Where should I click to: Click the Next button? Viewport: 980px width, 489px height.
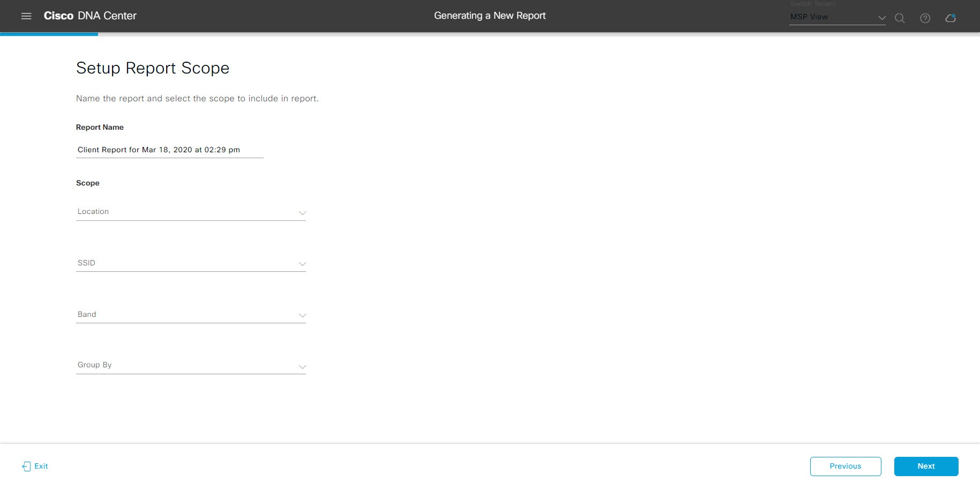[x=926, y=466]
